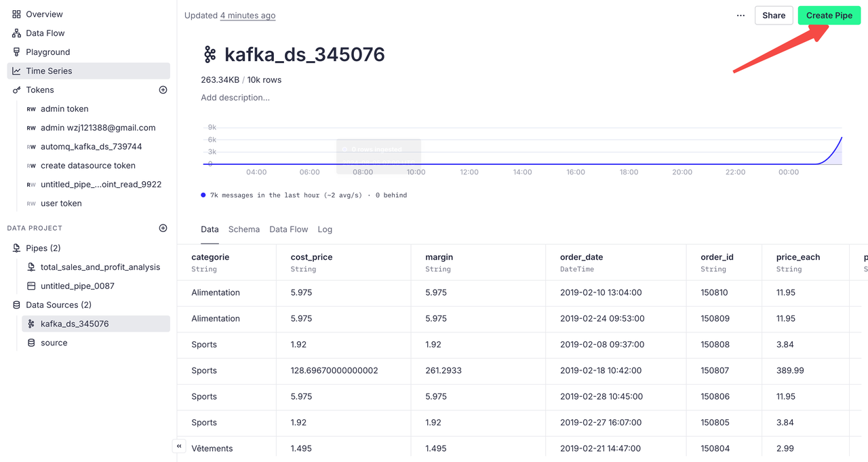
Task: Click the order_date column header
Action: coord(581,257)
